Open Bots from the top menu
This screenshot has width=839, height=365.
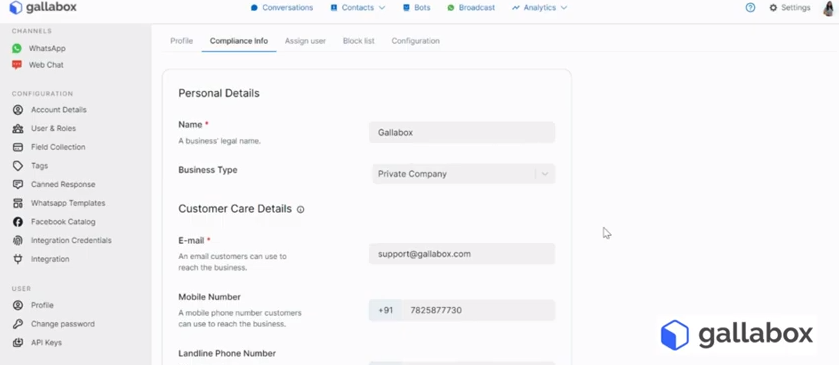pyautogui.click(x=422, y=8)
